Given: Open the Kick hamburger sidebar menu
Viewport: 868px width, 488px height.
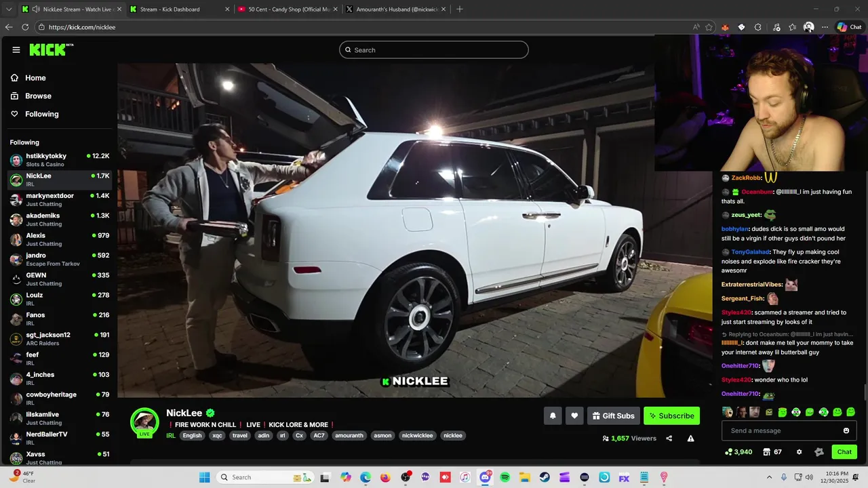Looking at the screenshot, I should (x=16, y=49).
